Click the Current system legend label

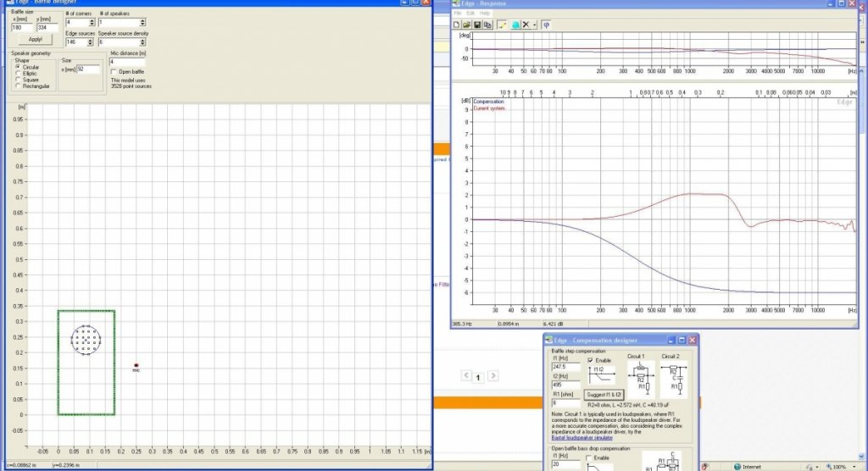pyautogui.click(x=489, y=108)
